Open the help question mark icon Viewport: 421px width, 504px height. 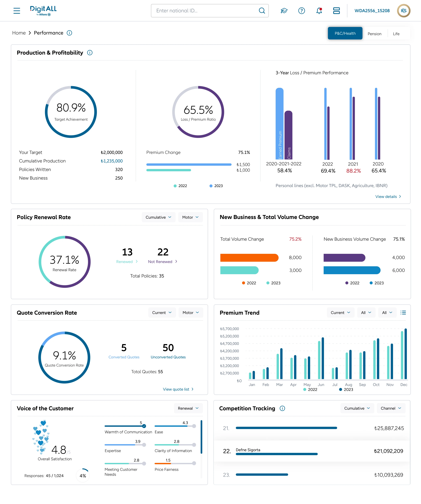tap(301, 11)
